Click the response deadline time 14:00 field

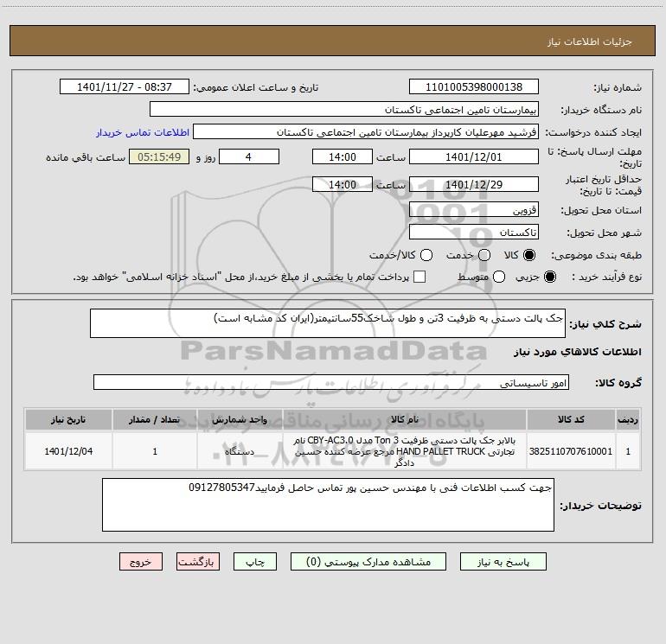point(343,156)
